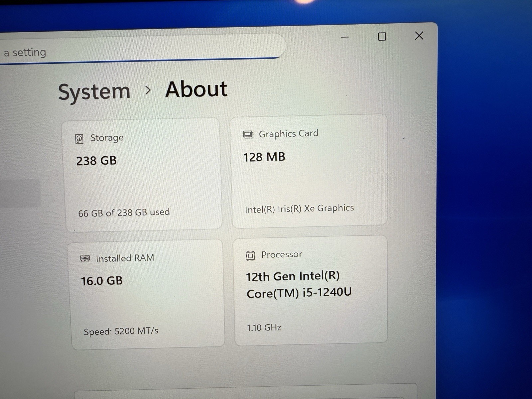Click the Installed RAM memory icon
Image resolution: width=532 pixels, height=399 pixels.
point(85,258)
